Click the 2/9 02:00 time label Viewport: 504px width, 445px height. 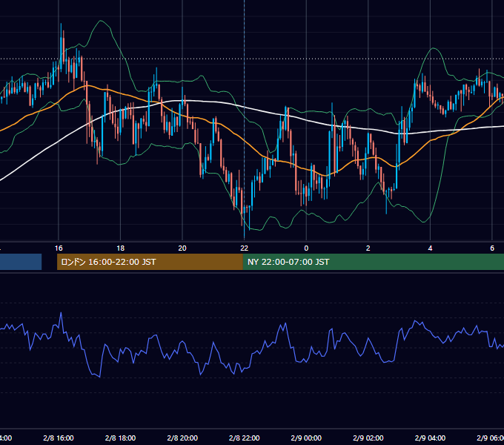tap(368, 438)
